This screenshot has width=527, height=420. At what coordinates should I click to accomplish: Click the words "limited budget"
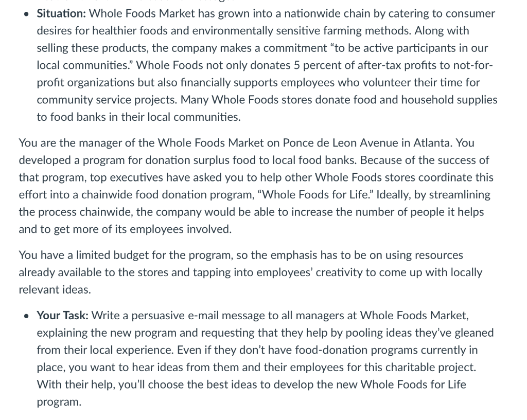(x=112, y=255)
